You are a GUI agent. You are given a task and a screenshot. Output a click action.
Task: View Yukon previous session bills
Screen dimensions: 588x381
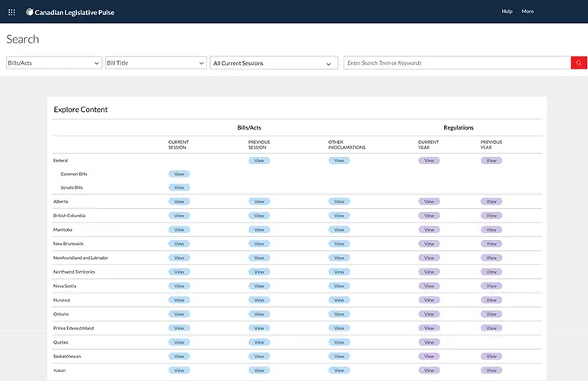pyautogui.click(x=259, y=370)
